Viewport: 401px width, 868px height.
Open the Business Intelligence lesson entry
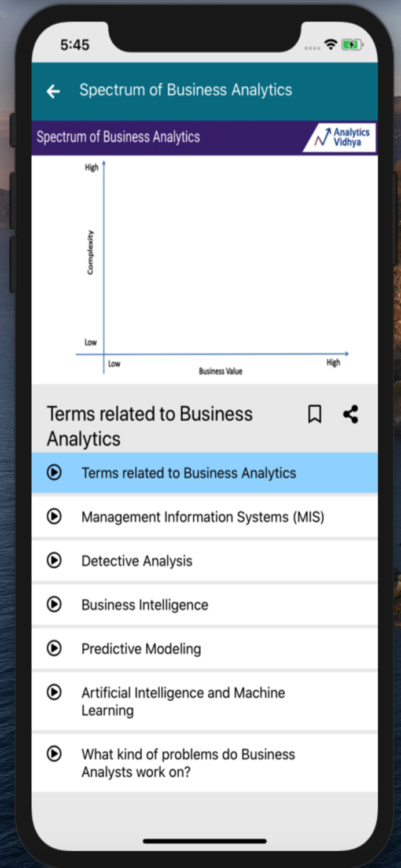(x=145, y=604)
